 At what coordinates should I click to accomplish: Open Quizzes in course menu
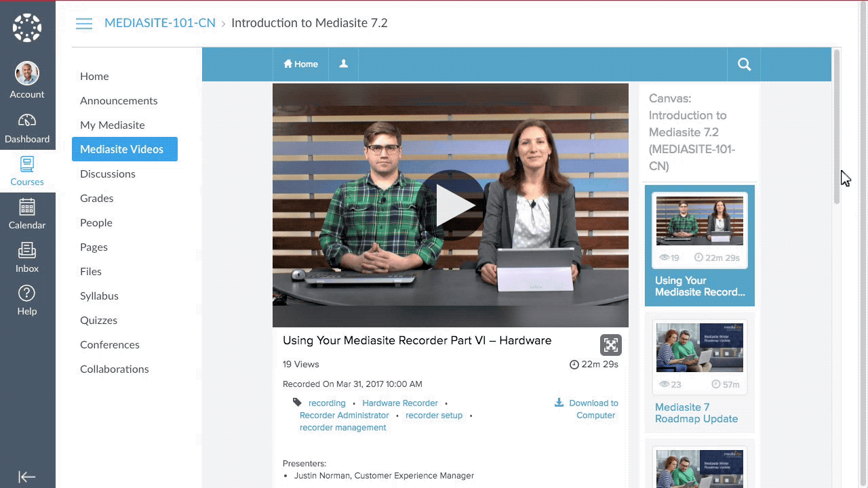[98, 321]
